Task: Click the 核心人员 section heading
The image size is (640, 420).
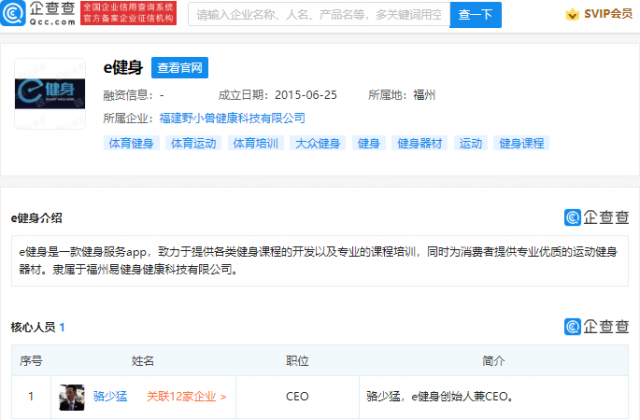Action: 33,327
